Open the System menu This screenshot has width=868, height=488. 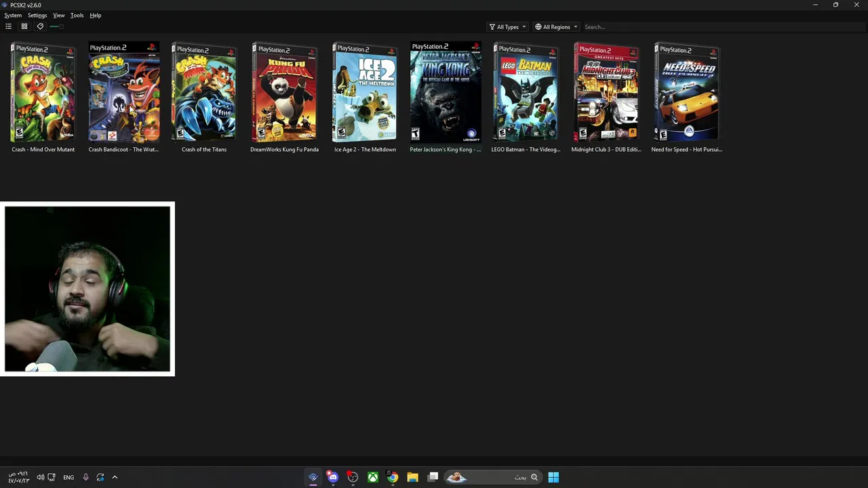point(13,16)
